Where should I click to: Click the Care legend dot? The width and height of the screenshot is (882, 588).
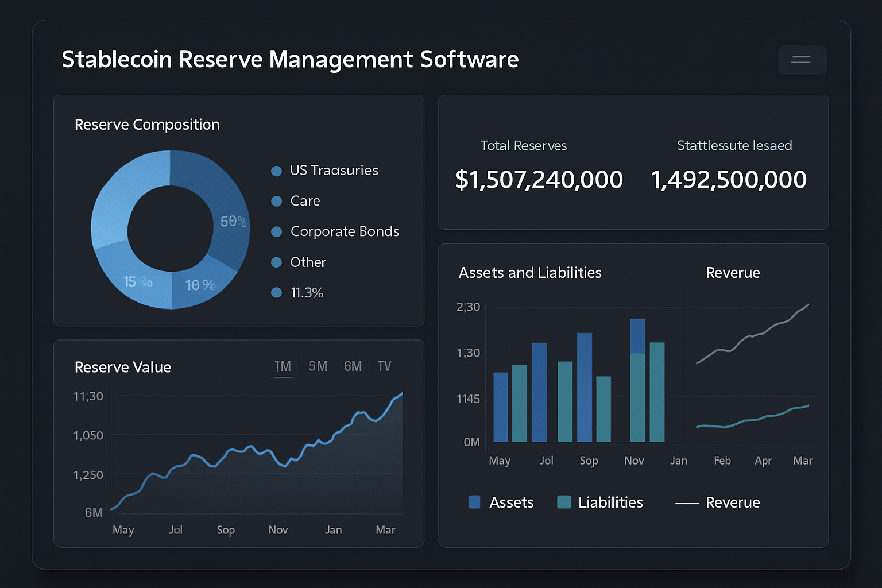(276, 201)
